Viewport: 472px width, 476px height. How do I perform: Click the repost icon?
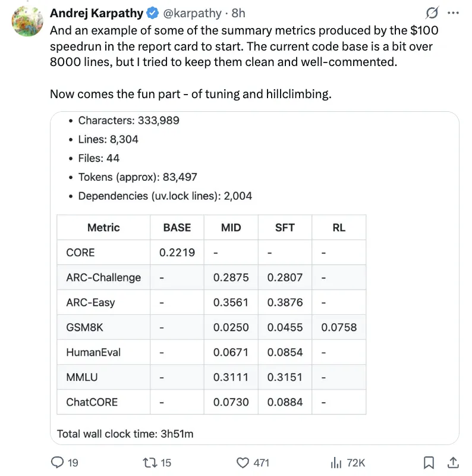pyautogui.click(x=150, y=462)
